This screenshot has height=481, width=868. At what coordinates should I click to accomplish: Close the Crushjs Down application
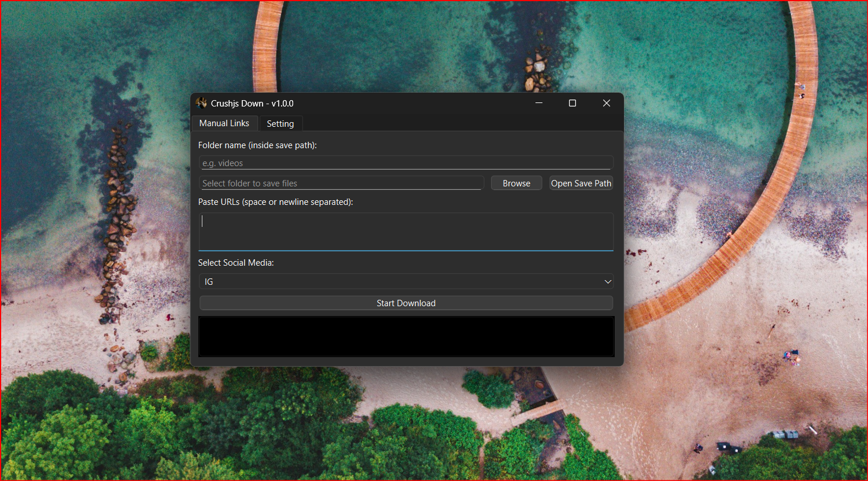[x=606, y=103]
